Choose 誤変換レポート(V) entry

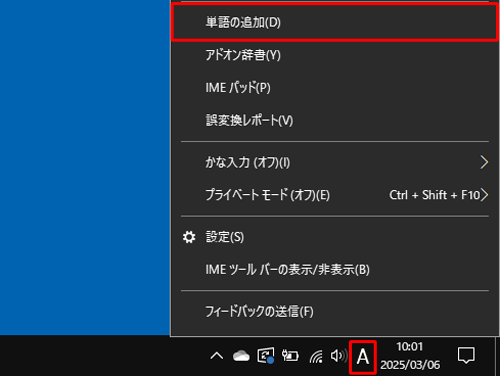(x=335, y=120)
